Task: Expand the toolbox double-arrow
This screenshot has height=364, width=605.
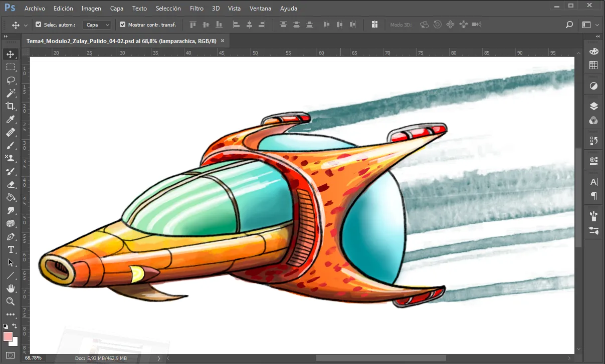Action: (6, 37)
